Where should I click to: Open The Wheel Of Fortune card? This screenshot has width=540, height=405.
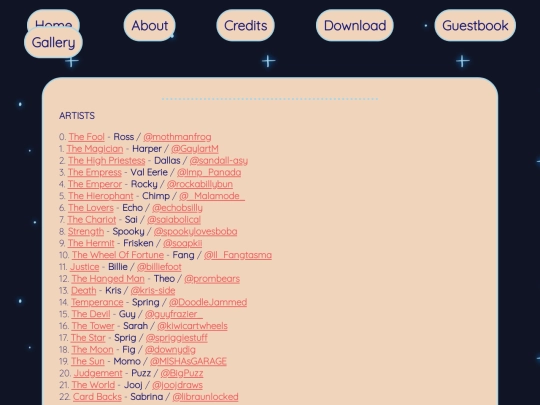point(118,255)
